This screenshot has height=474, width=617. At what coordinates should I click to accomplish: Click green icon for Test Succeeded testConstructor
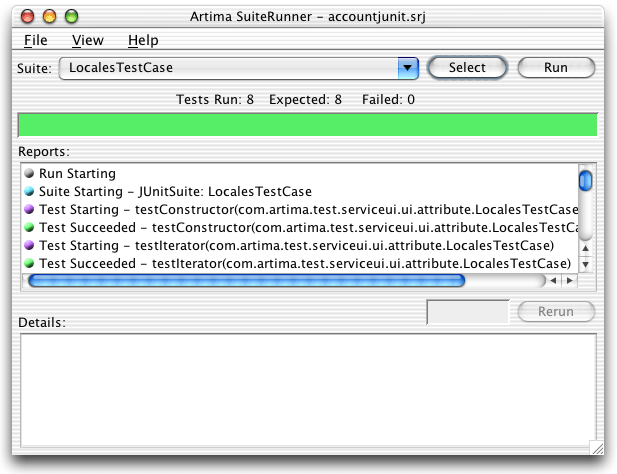coord(29,227)
